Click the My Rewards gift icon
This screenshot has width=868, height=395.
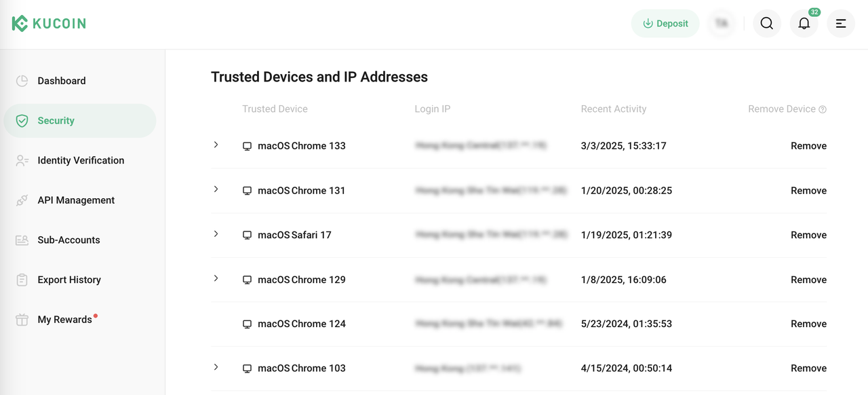click(x=22, y=320)
